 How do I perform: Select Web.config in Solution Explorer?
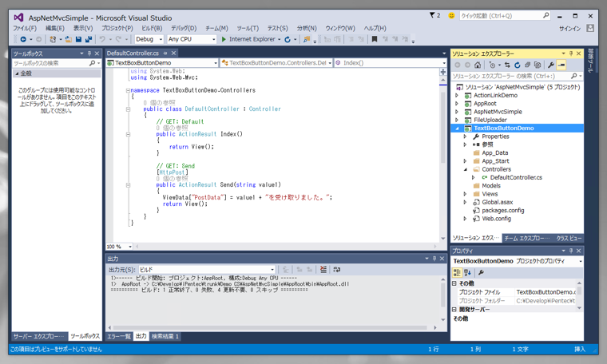click(x=496, y=219)
